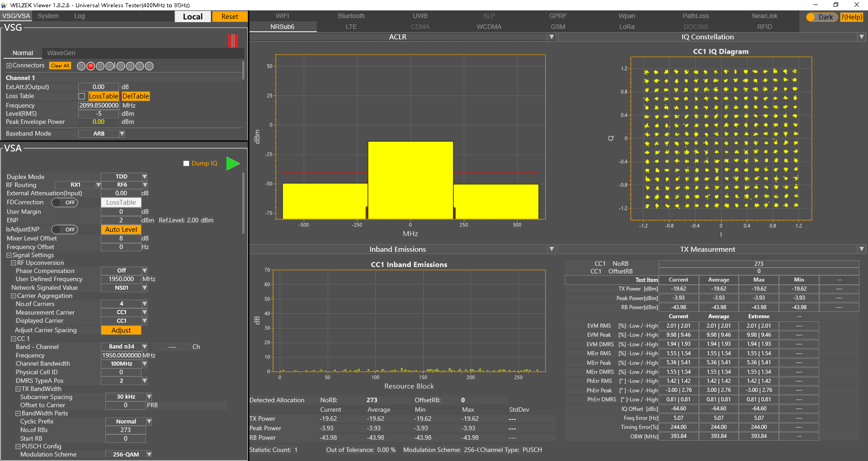Collapse the PUSCH Config tree node
Screen dimensions: 868x461
tap(18, 446)
